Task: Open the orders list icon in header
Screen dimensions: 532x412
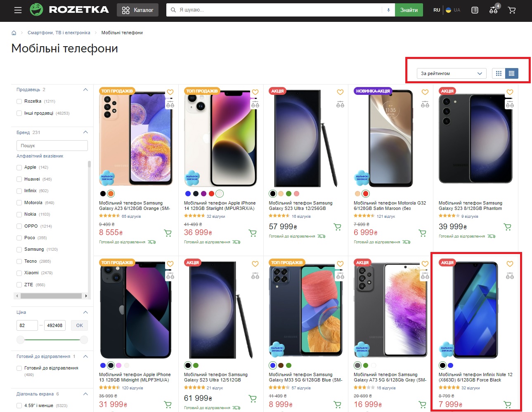Action: click(x=475, y=10)
